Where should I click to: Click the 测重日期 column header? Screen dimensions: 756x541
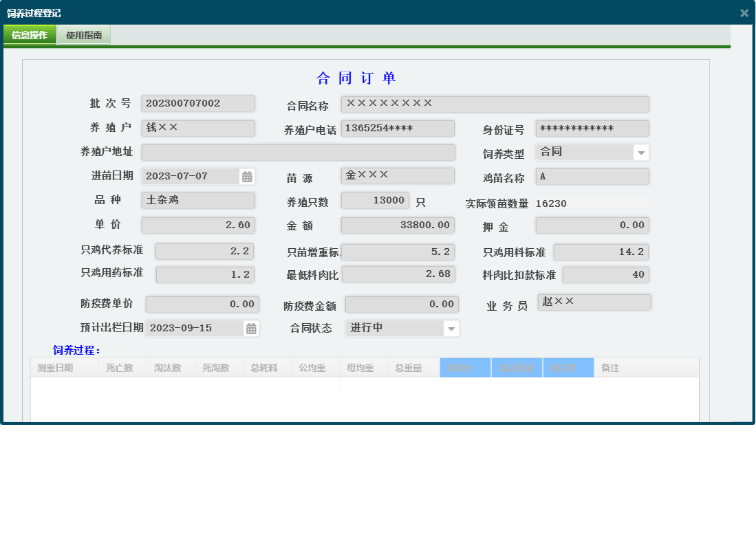click(x=63, y=368)
